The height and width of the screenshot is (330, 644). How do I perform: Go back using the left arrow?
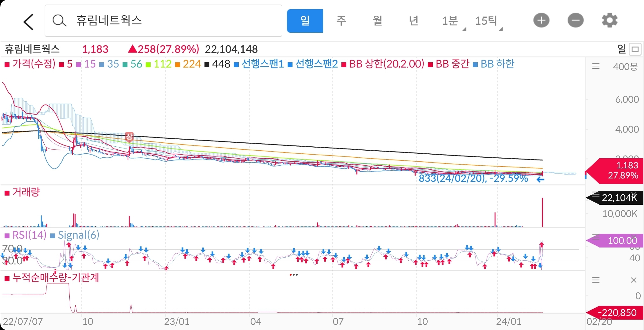click(x=28, y=22)
